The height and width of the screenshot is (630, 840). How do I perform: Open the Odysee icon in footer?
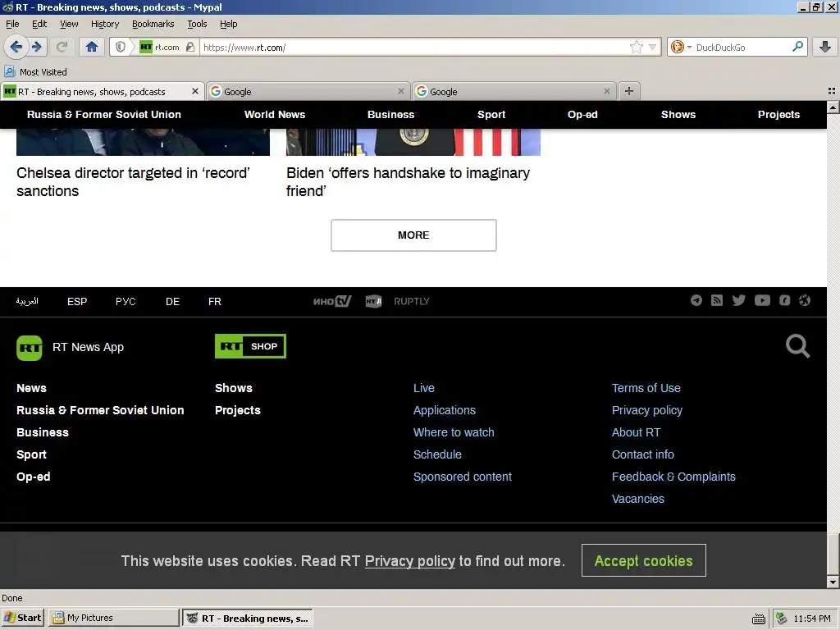pyautogui.click(x=785, y=300)
